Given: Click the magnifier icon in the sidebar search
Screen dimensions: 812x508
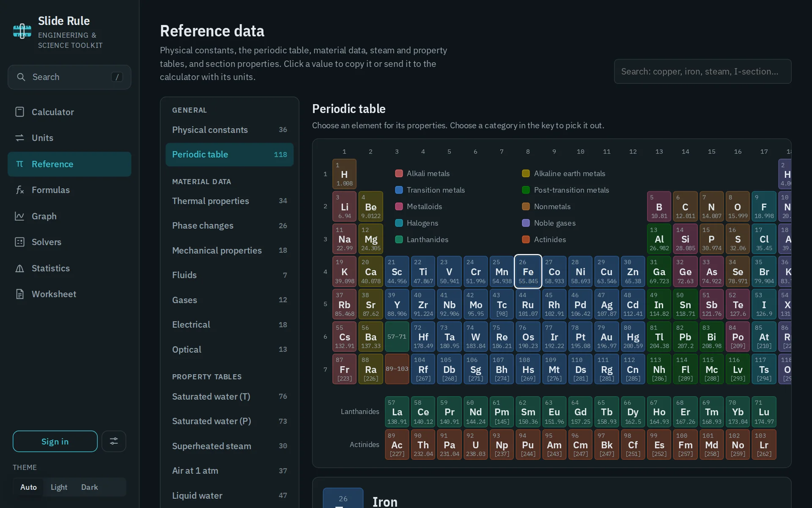Looking at the screenshot, I should point(21,77).
